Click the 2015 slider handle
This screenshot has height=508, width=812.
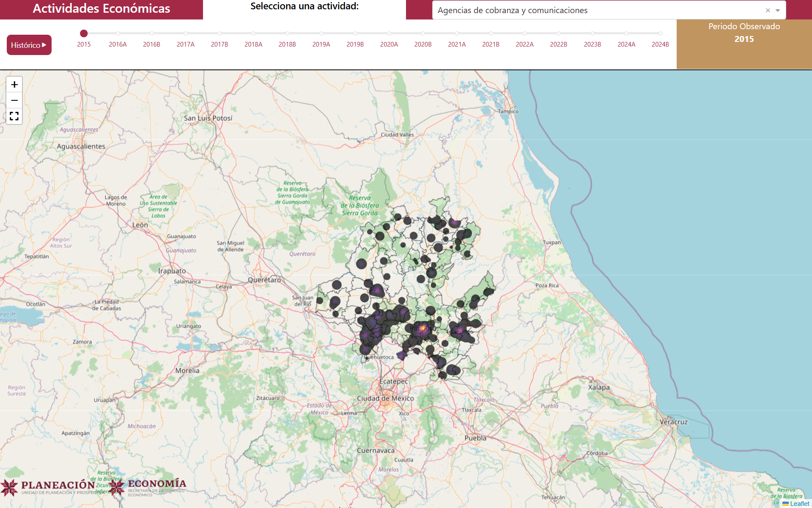point(84,33)
